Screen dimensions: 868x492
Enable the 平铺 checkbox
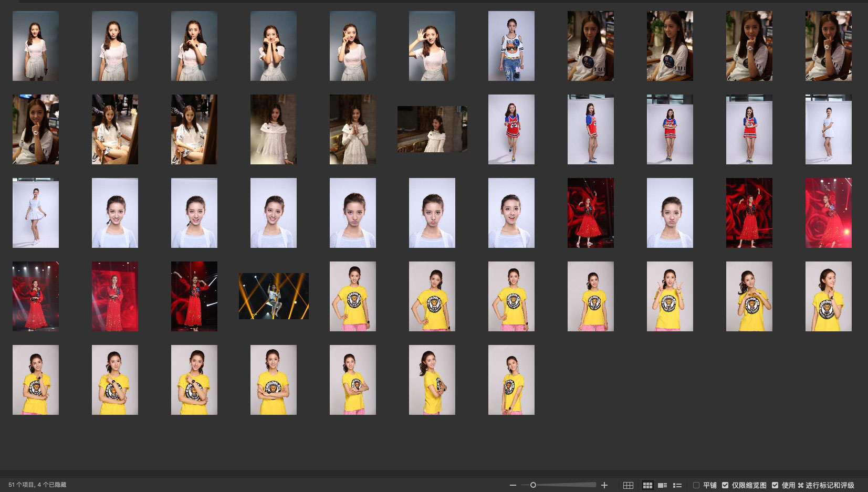[696, 485]
